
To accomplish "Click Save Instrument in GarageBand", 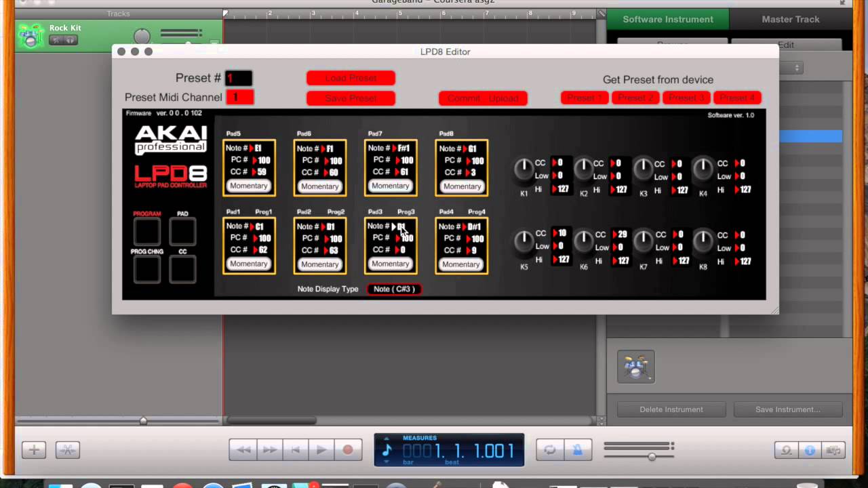I will (x=787, y=409).
